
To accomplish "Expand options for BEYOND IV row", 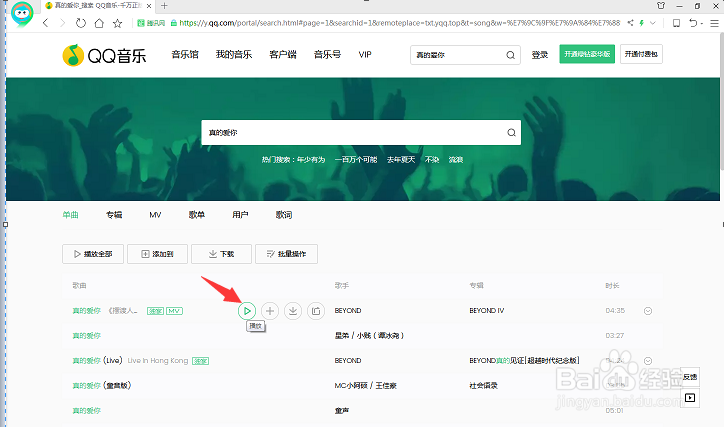I will [x=648, y=311].
